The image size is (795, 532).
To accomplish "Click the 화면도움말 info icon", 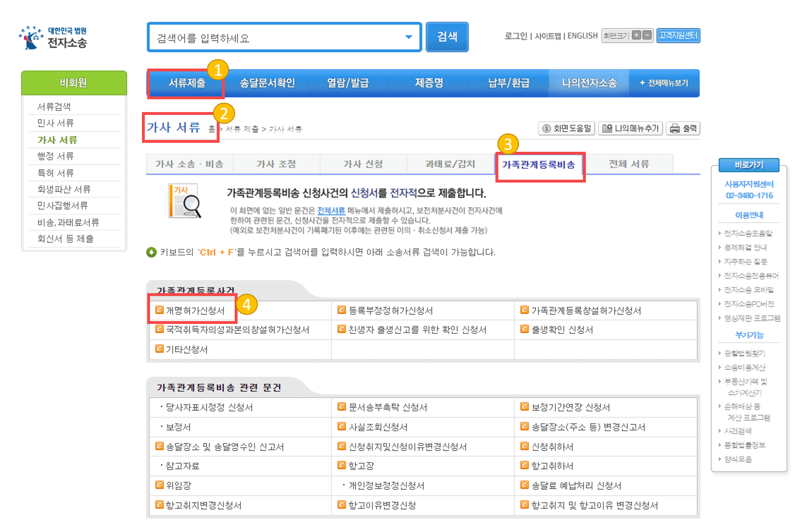I will click(x=547, y=128).
